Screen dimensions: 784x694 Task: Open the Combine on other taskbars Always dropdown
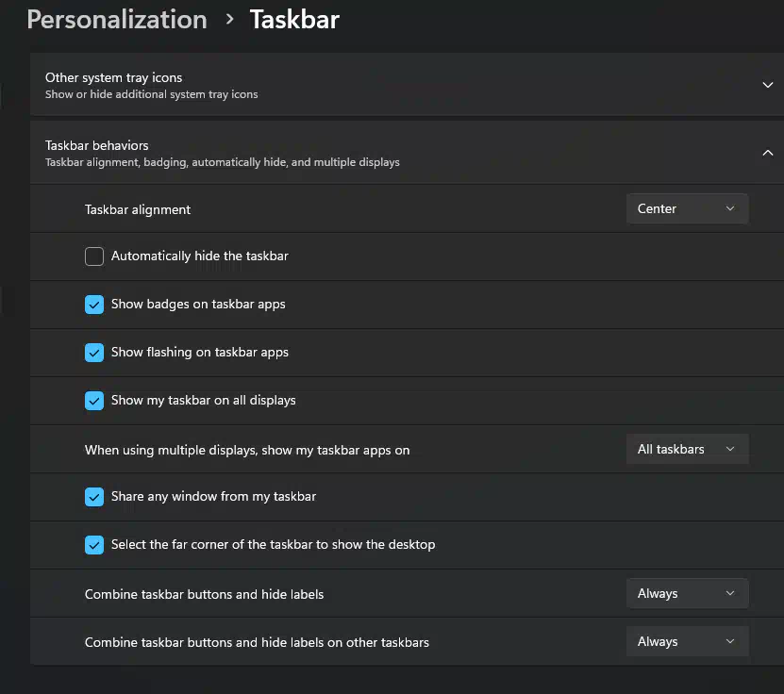(x=687, y=641)
